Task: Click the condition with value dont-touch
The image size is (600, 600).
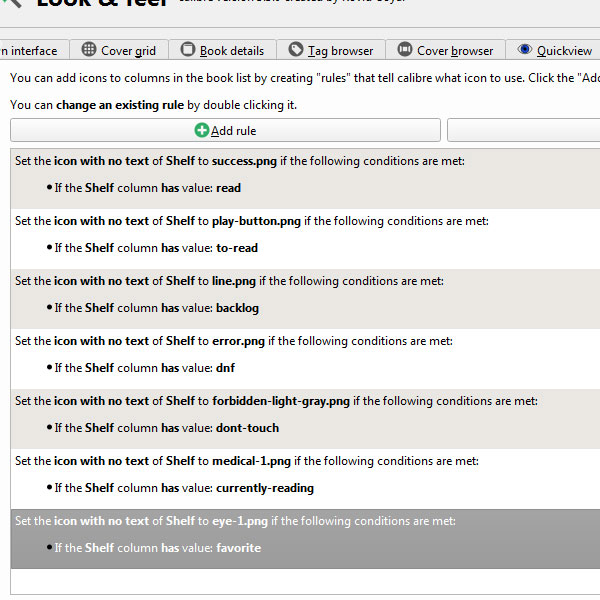Action: click(163, 428)
